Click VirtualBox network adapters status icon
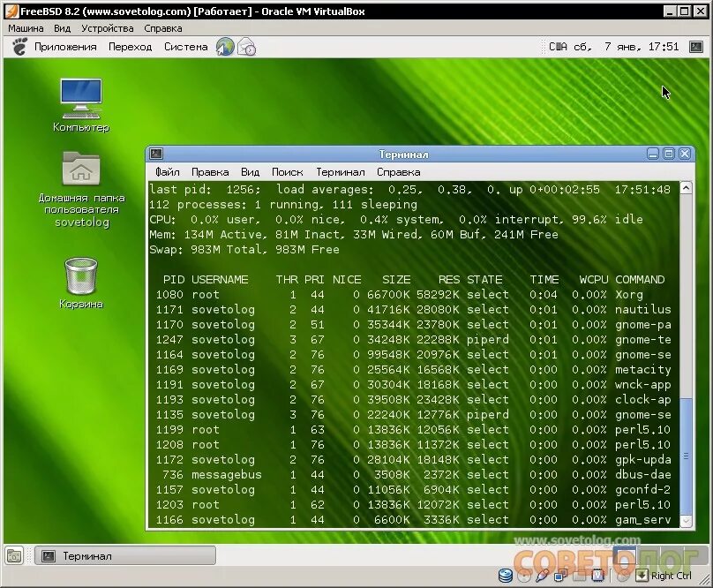 click(560, 576)
